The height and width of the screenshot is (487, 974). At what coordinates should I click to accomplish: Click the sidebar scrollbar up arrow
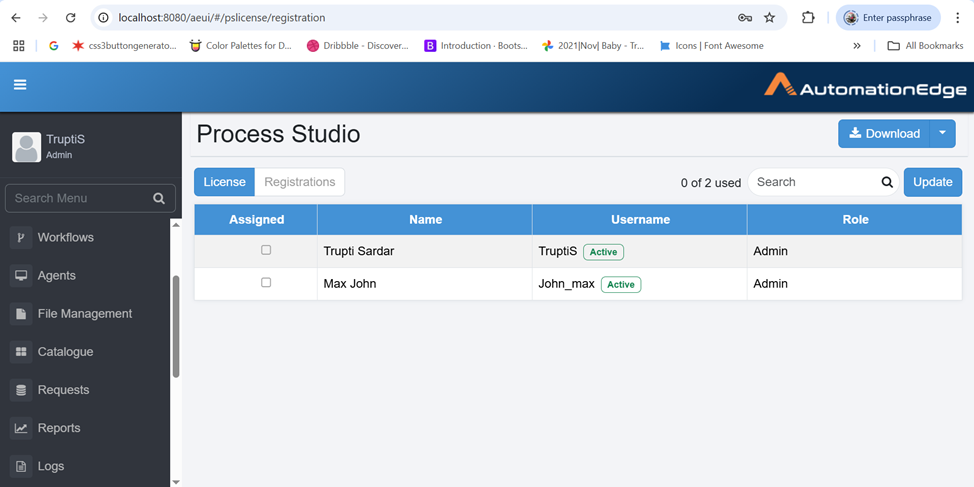176,224
